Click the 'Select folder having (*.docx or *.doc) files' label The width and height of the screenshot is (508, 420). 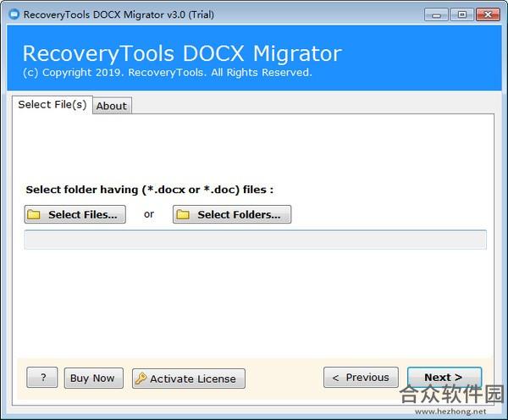[149, 190]
